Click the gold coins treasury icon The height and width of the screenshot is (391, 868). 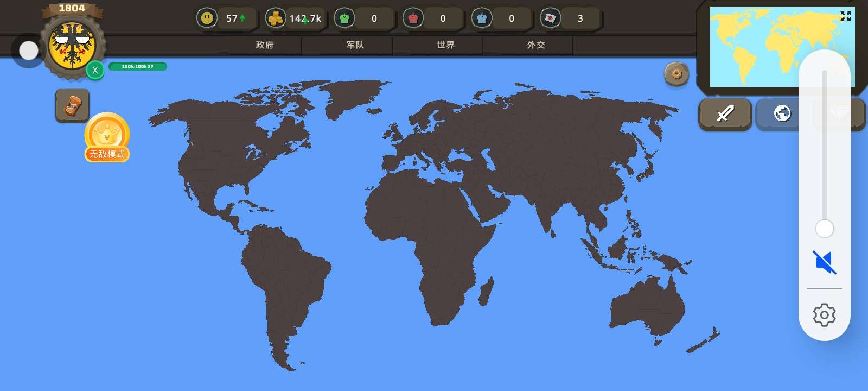click(x=276, y=18)
